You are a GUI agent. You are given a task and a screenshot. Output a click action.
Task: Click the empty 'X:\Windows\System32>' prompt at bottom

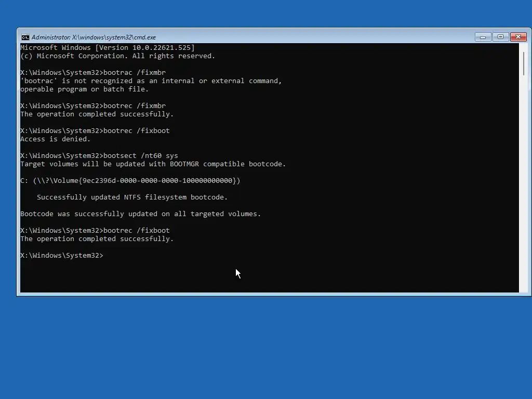pyautogui.click(x=62, y=256)
